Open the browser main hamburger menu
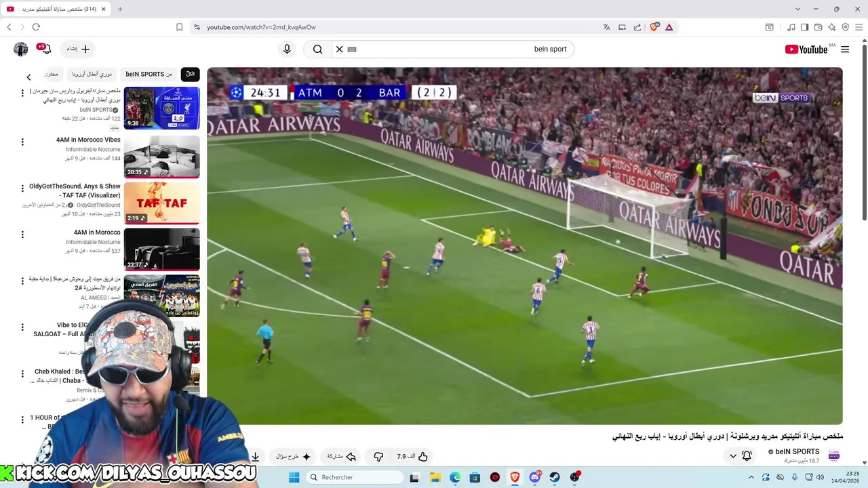This screenshot has height=488, width=868. click(859, 27)
